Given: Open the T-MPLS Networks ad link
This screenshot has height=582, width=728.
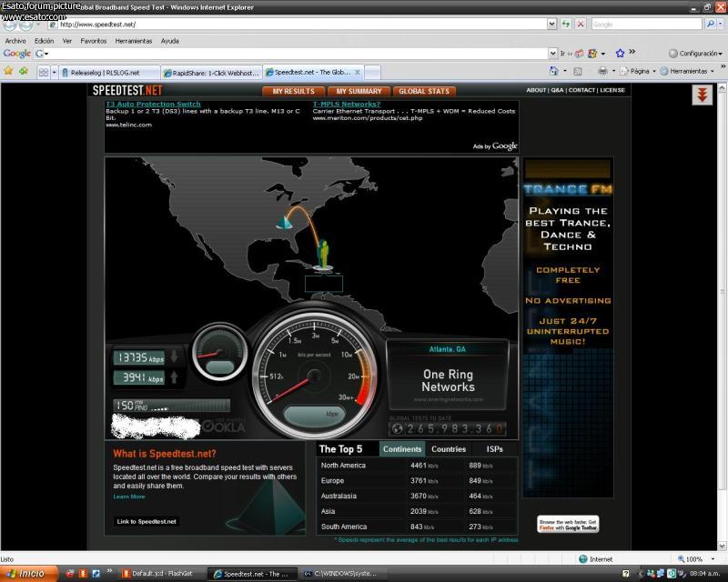Looking at the screenshot, I should tap(347, 104).
